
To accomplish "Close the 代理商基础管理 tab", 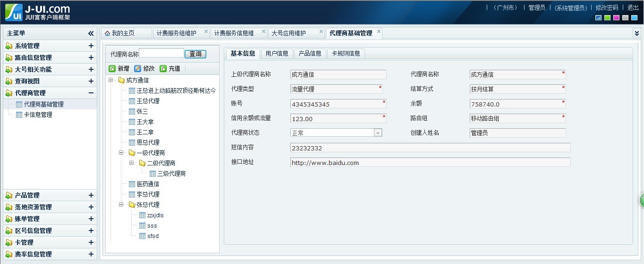I will pos(379,32).
